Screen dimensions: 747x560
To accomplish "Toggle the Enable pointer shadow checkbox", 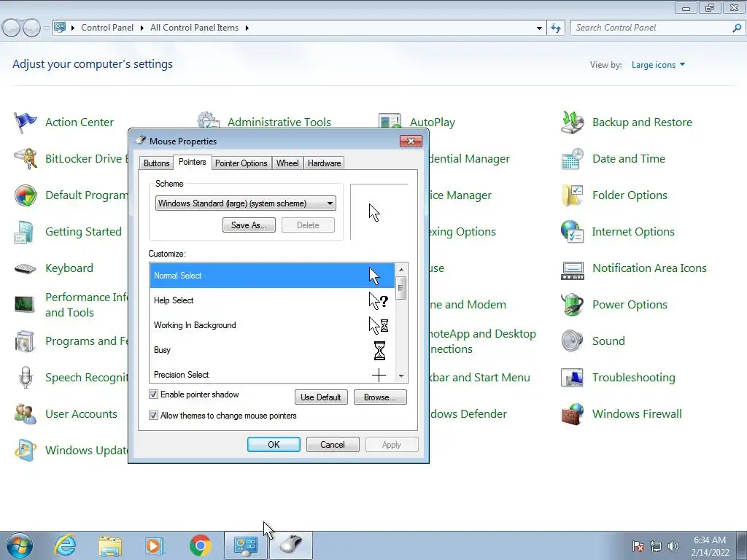I will [x=153, y=394].
